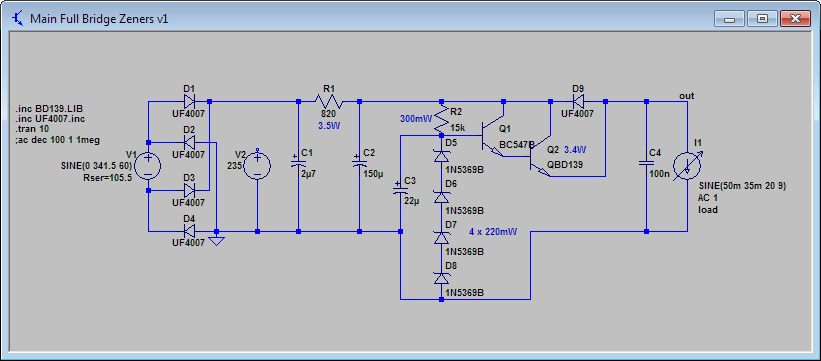Viewport: 821px width, 361px height.
Task: Click zener diode D5 symbol
Action: click(441, 156)
